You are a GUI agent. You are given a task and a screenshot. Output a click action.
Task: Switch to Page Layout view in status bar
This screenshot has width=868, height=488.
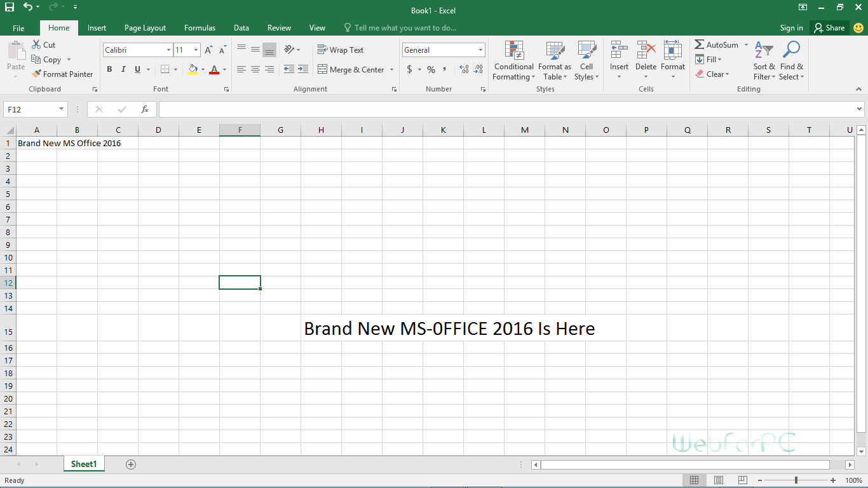pyautogui.click(x=718, y=480)
